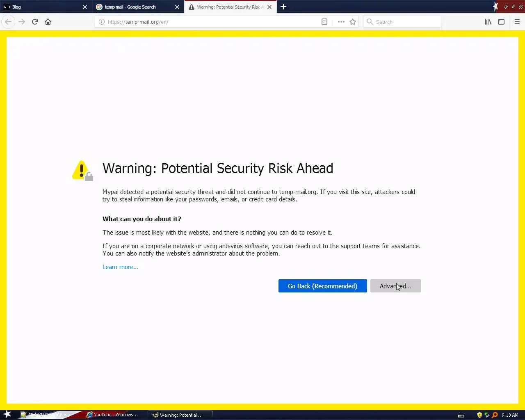Click the yellow shield tray icon
525x420 pixels.
click(x=479, y=415)
